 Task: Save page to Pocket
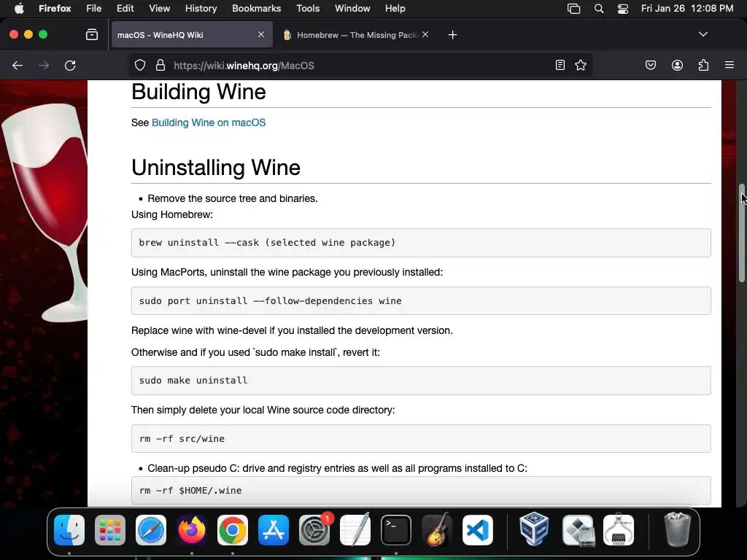[651, 65]
